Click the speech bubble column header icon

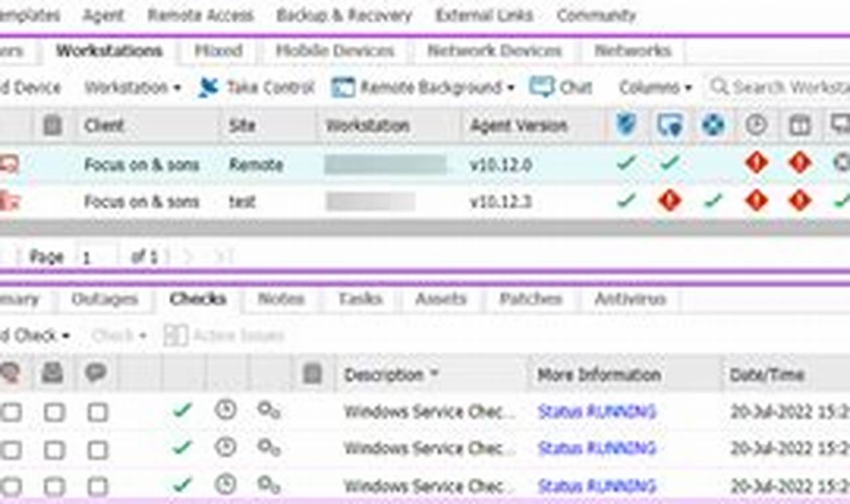(x=96, y=374)
